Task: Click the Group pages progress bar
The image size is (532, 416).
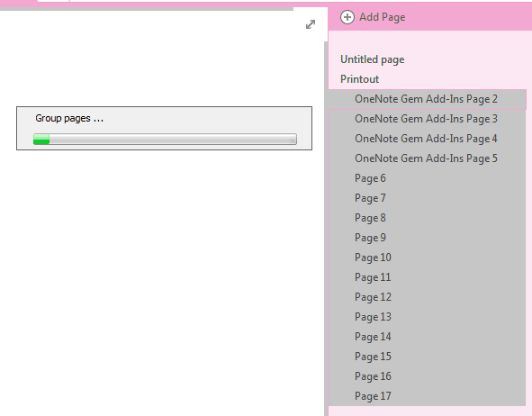Action: [x=165, y=140]
